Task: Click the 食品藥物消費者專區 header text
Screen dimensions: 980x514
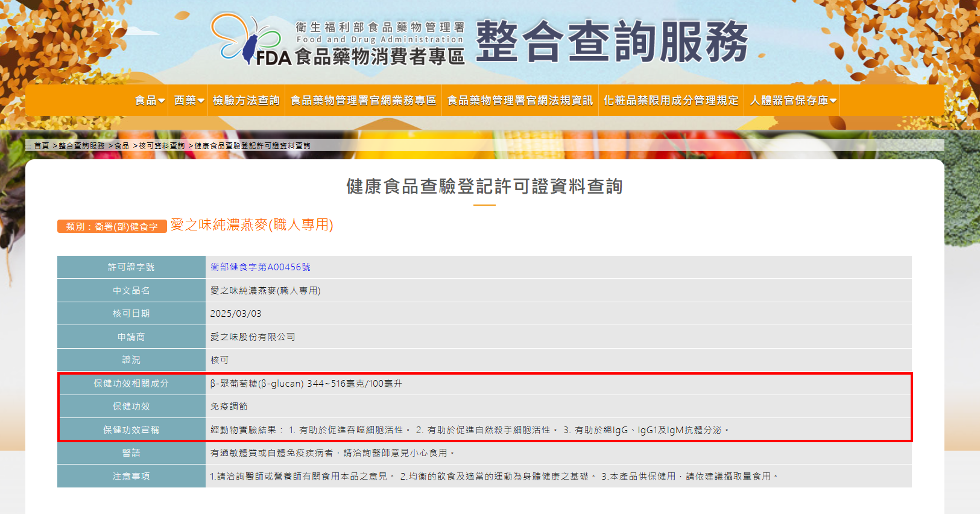Action: pos(380,57)
